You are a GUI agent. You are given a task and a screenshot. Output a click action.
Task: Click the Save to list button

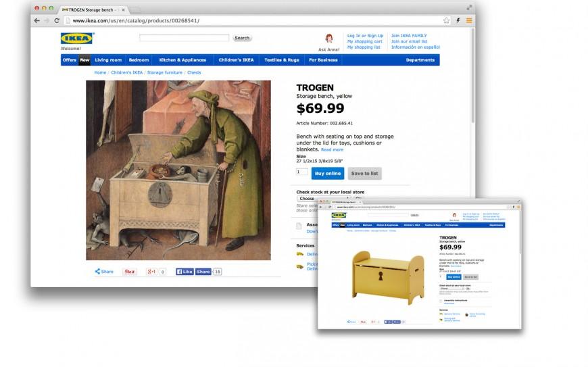point(364,173)
